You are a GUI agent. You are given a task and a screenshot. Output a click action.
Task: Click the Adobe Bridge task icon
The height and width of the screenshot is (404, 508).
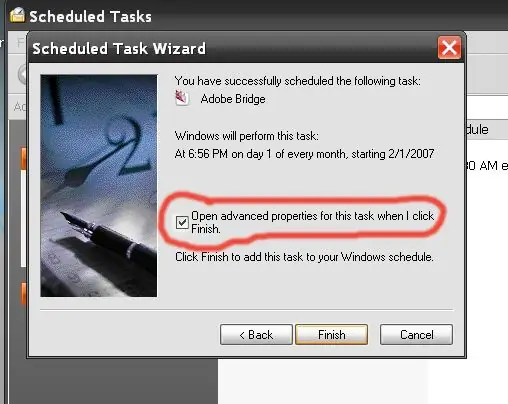point(182,98)
